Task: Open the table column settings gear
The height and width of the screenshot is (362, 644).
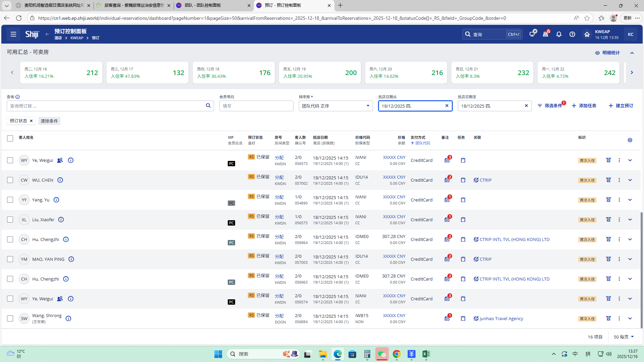Action: click(x=630, y=140)
